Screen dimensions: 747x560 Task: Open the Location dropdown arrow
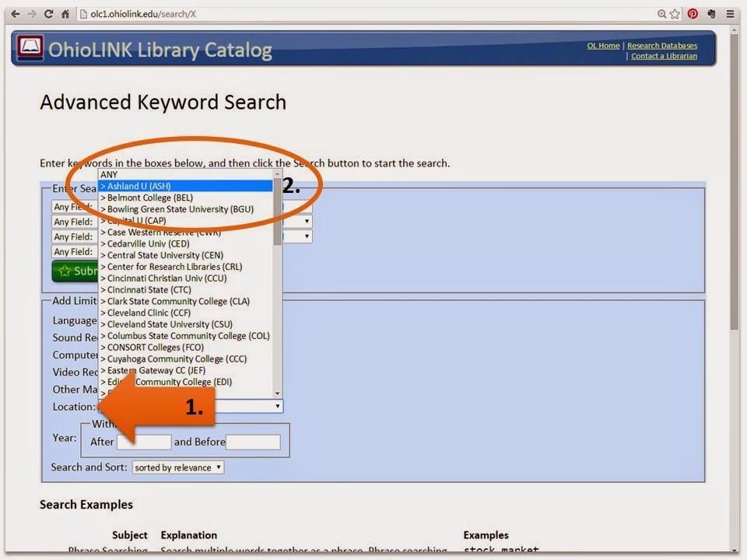tap(277, 406)
